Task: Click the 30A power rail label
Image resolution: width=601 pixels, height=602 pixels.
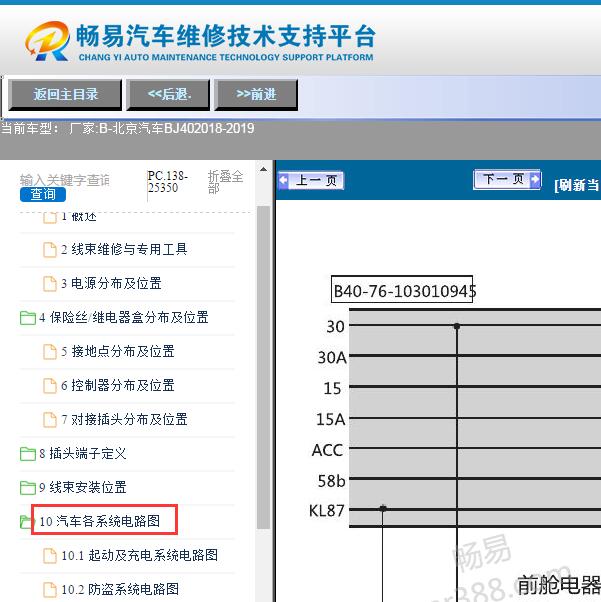Action: tap(332, 357)
